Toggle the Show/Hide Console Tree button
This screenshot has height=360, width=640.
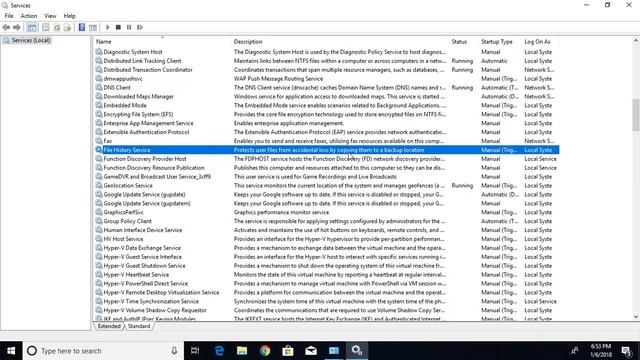coord(32,27)
